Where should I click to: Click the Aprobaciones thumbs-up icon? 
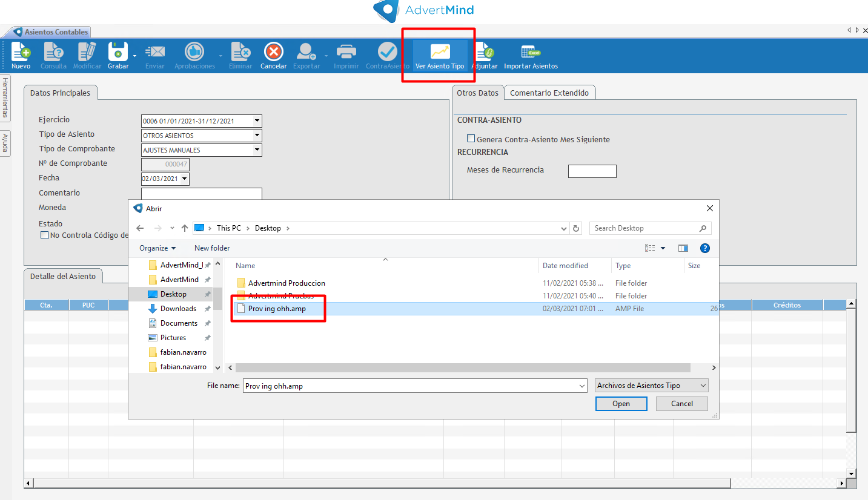194,52
